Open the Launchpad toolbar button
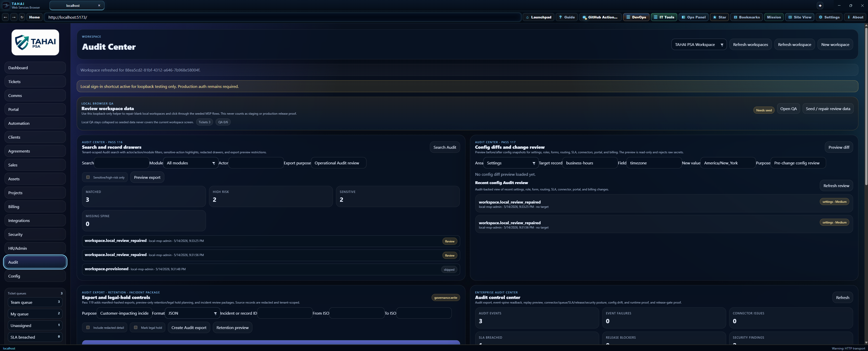The height and width of the screenshot is (351, 868). (x=538, y=17)
